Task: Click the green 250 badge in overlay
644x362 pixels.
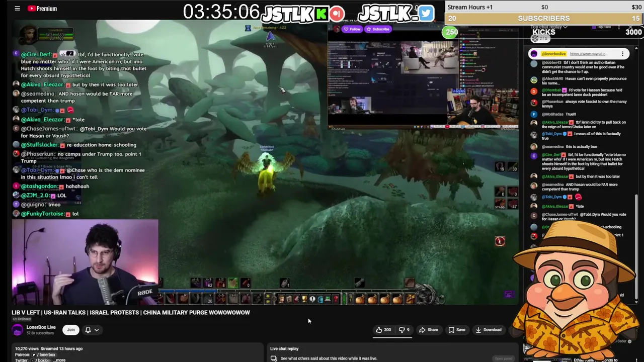Action: point(451,32)
